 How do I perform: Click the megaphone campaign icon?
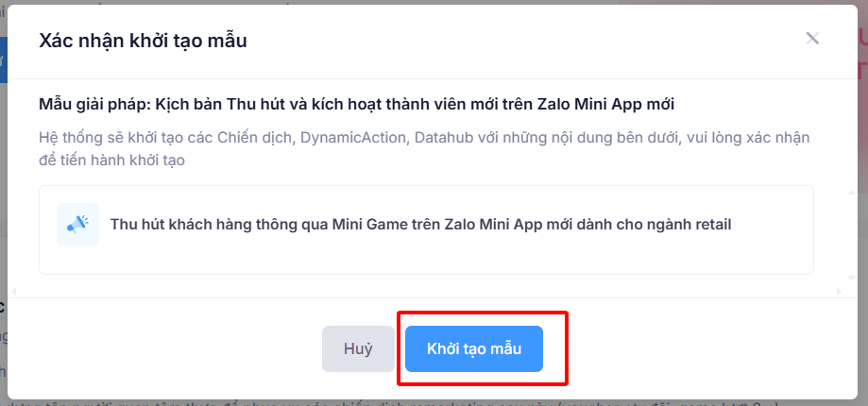click(x=77, y=224)
